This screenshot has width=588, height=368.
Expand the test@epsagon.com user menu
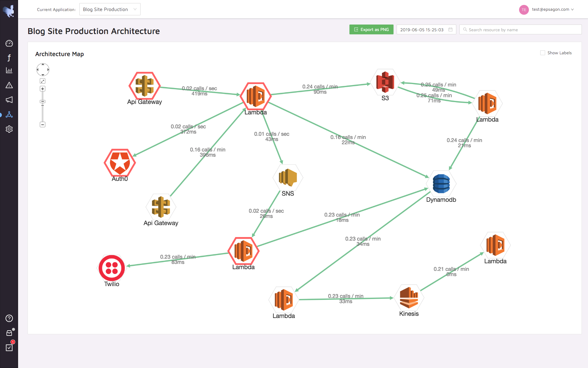pos(550,10)
